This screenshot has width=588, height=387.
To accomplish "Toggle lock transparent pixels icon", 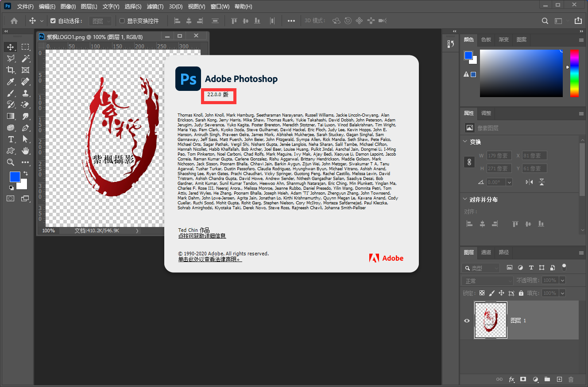I will point(482,293).
